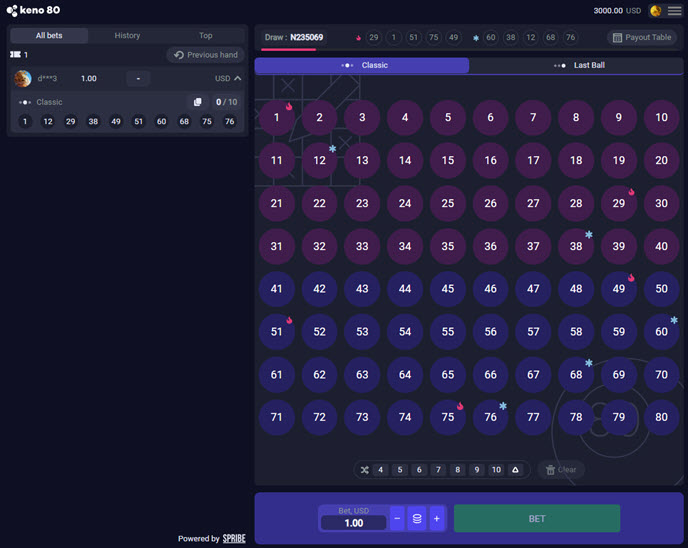This screenshot has height=548, width=688.
Task: Switch to Last Ball mode tab
Action: (578, 65)
